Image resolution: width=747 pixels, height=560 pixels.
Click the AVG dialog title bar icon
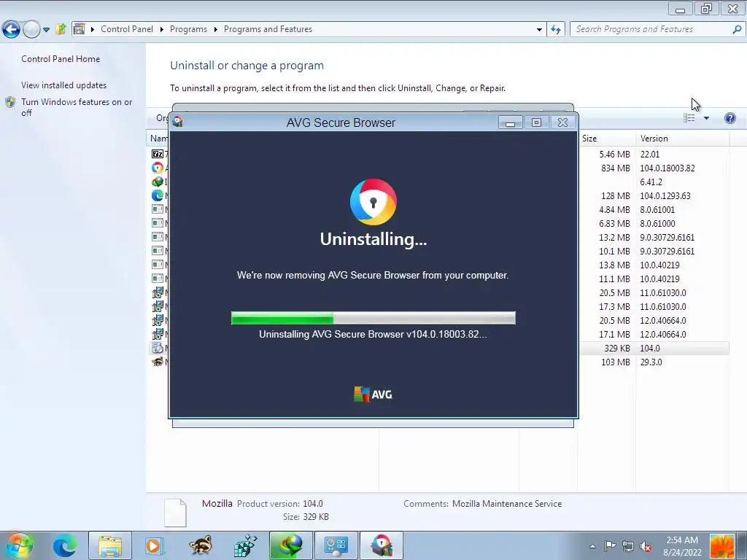pos(178,122)
